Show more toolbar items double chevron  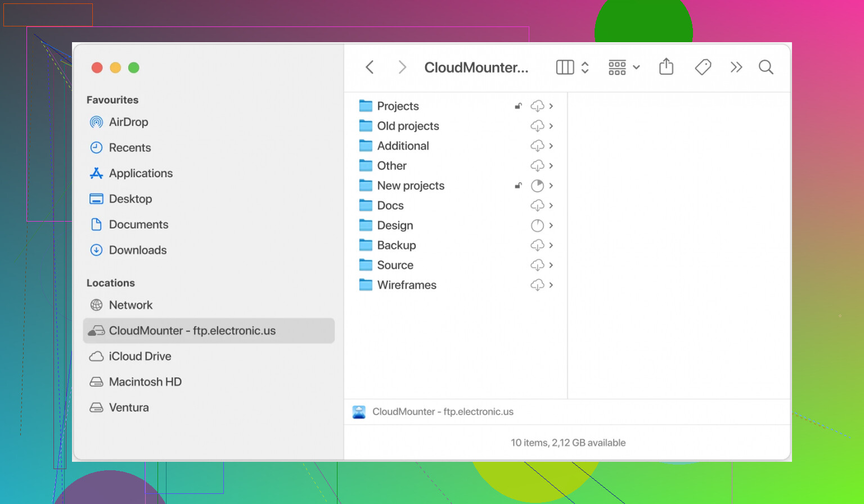tap(736, 67)
